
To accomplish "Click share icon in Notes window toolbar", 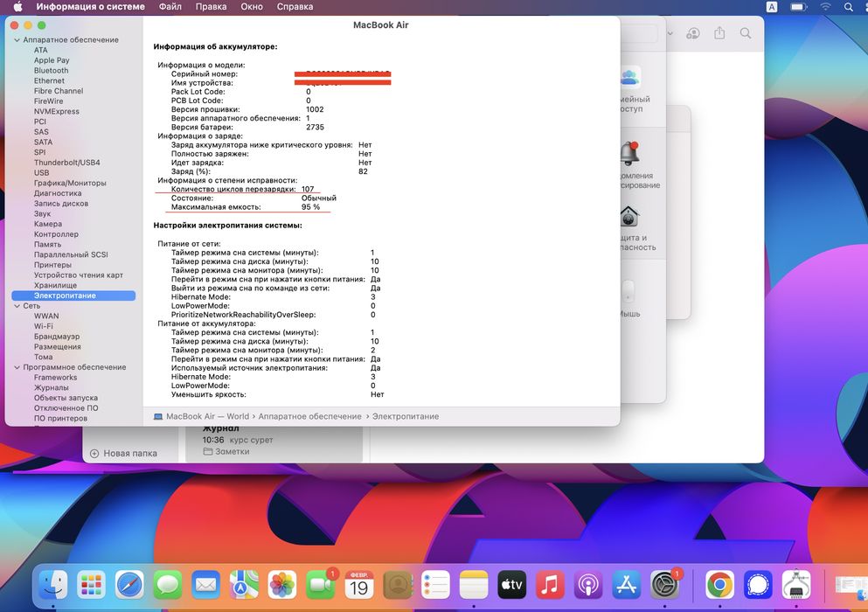I will click(x=719, y=33).
